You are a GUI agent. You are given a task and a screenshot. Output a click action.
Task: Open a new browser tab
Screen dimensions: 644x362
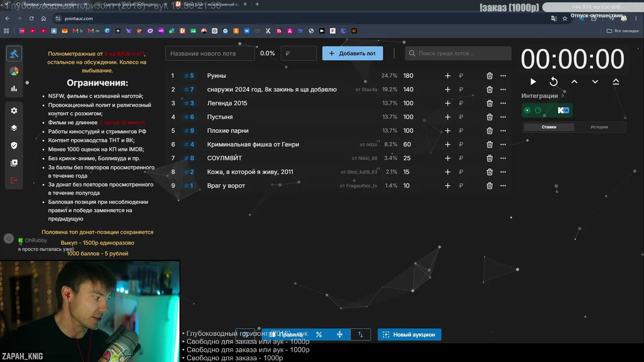click(x=257, y=4)
